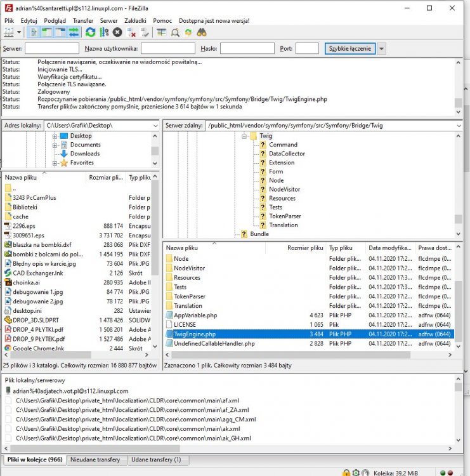Select the Command folder in remote tree
Image resolution: width=470 pixels, height=476 pixels.
283,145
